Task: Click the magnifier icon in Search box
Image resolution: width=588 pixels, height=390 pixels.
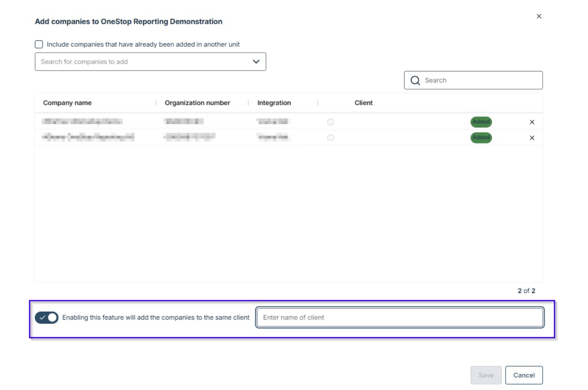Action: click(415, 81)
